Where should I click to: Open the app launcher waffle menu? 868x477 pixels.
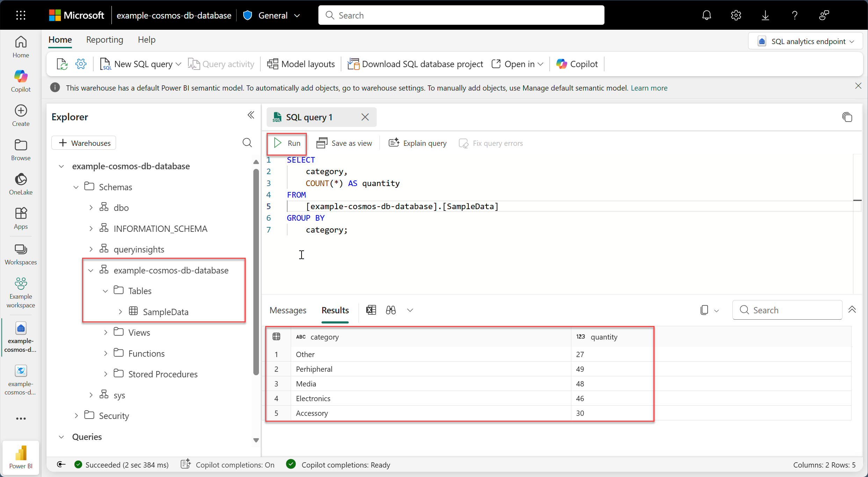coord(21,15)
